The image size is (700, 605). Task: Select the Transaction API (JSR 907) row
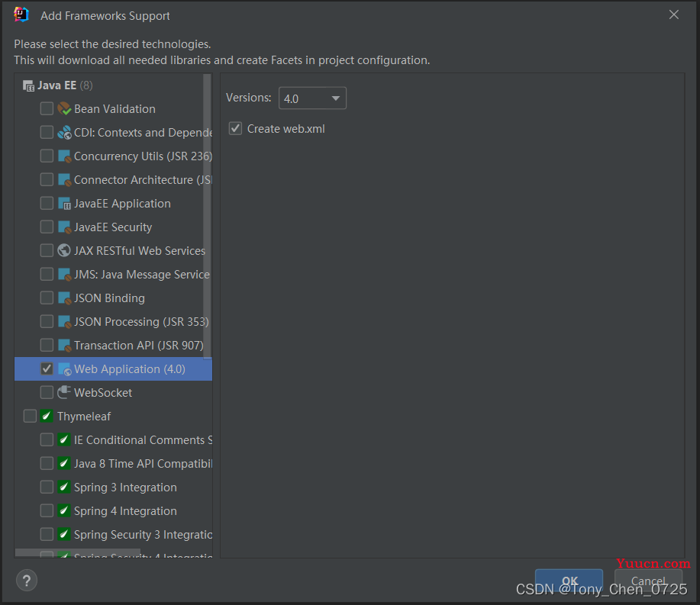[114, 345]
